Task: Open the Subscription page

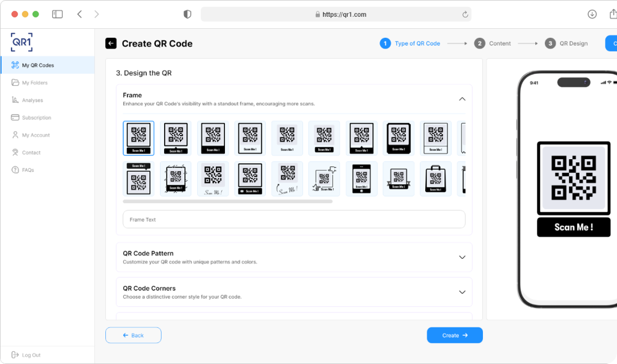Action: [x=36, y=118]
